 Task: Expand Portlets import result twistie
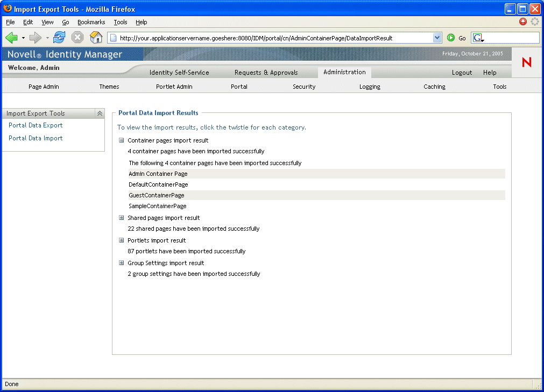click(x=122, y=240)
